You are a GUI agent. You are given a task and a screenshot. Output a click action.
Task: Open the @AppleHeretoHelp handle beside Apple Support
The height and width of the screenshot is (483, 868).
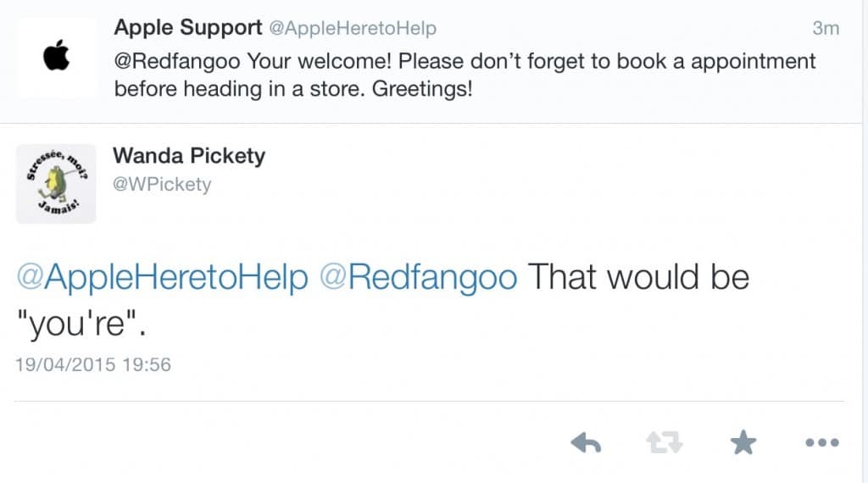point(353,28)
